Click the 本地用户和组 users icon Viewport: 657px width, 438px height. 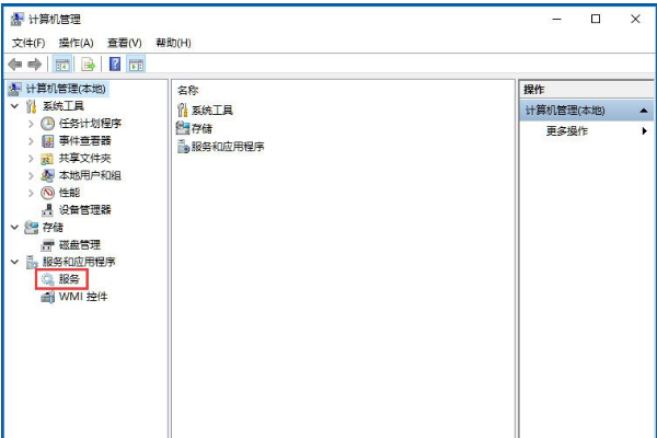pyautogui.click(x=47, y=175)
